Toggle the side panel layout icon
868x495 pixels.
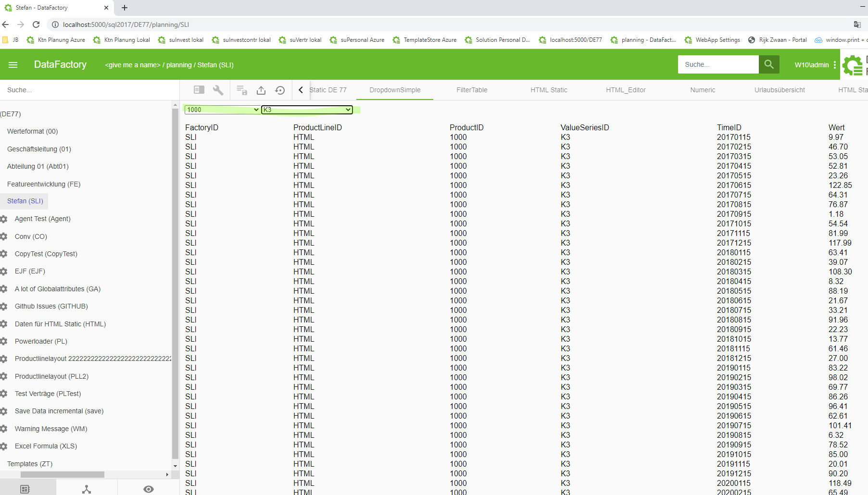[199, 90]
